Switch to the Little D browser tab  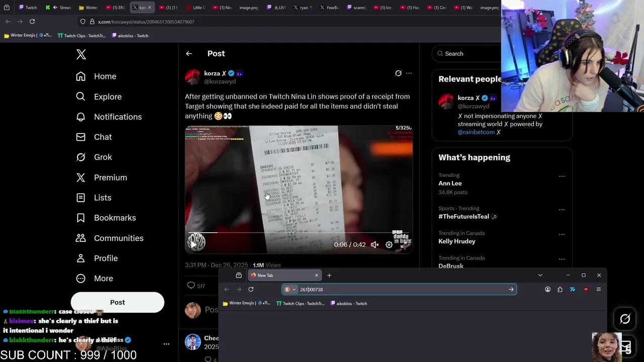coord(196,8)
